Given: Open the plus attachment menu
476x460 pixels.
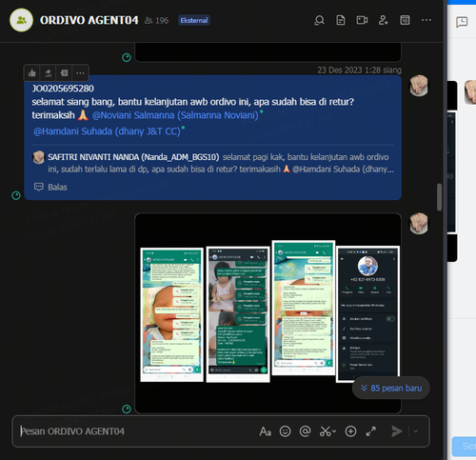Looking at the screenshot, I should tap(350, 431).
